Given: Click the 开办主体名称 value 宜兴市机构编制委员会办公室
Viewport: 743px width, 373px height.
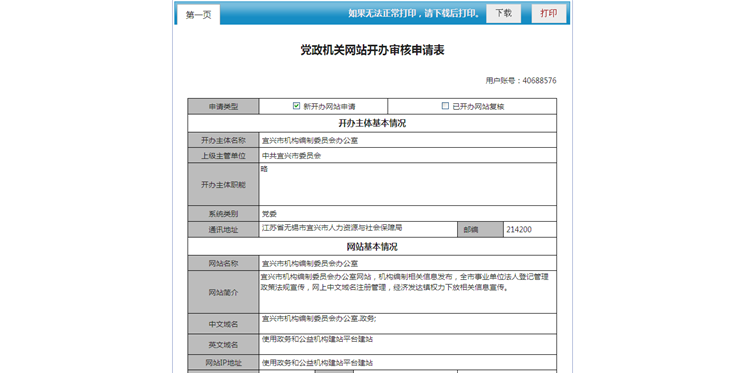Looking at the screenshot, I should 310,141.
